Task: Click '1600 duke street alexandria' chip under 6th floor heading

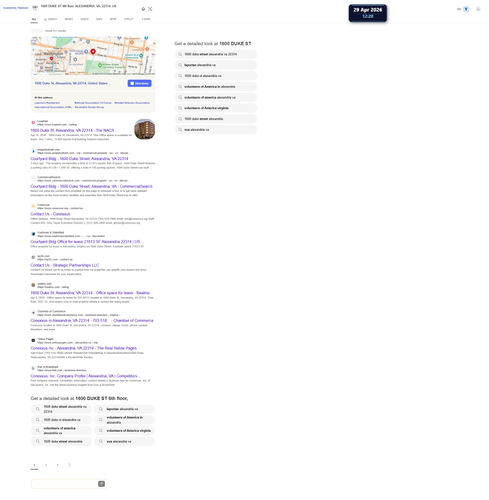Action: pos(61,441)
